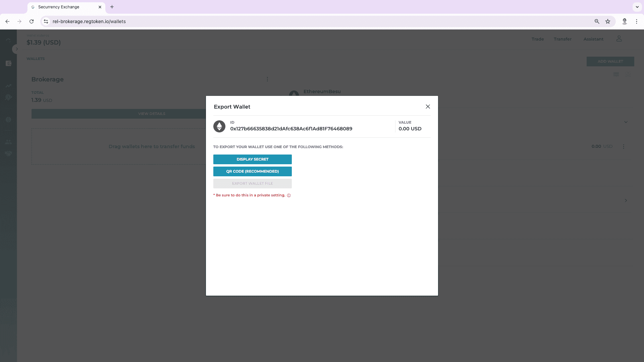
Task: Reload the page
Action: point(32,21)
